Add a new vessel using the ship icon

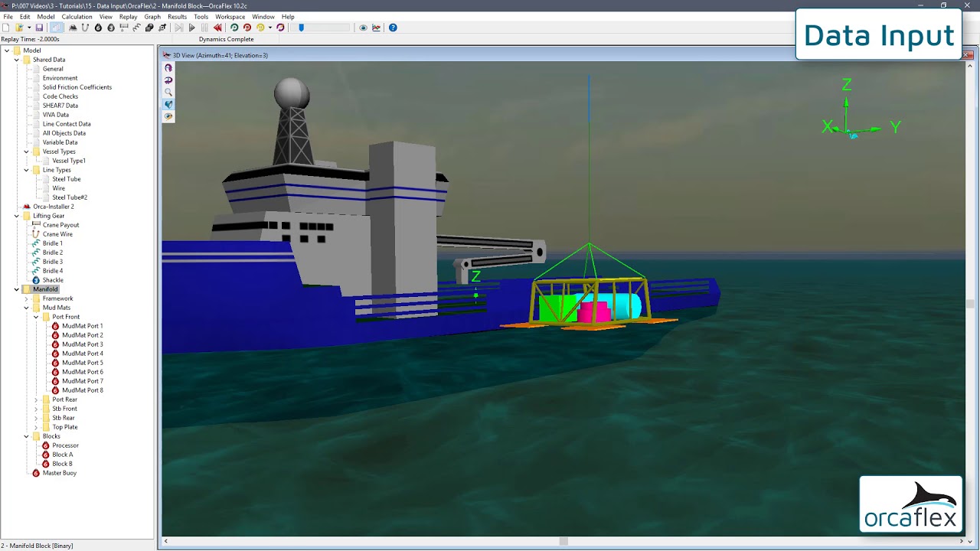(x=73, y=28)
